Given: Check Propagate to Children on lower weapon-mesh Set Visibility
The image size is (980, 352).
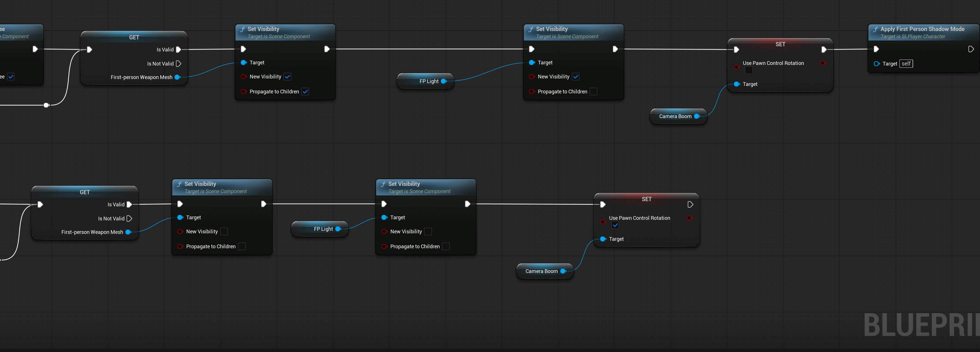Looking at the screenshot, I should [x=242, y=247].
